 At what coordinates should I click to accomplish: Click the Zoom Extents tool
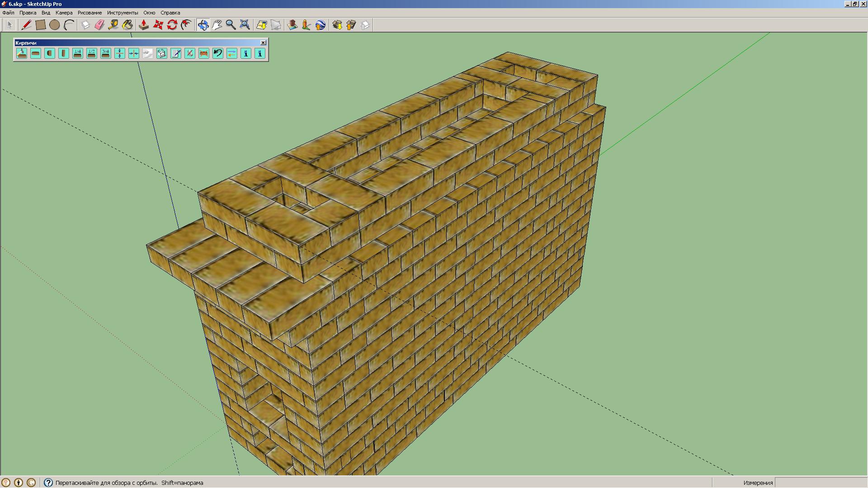tap(245, 25)
